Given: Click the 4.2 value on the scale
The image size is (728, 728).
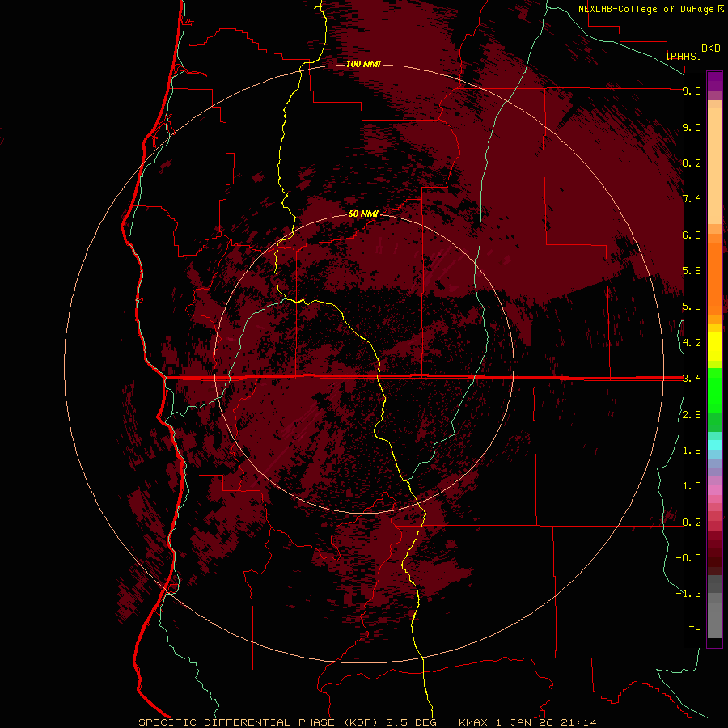Looking at the screenshot, I should (692, 343).
